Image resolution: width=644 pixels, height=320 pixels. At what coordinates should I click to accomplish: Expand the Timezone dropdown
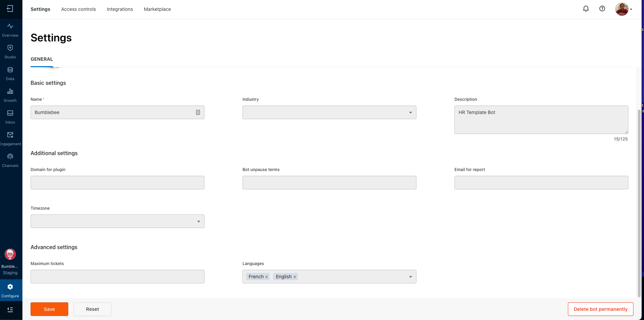point(118,221)
